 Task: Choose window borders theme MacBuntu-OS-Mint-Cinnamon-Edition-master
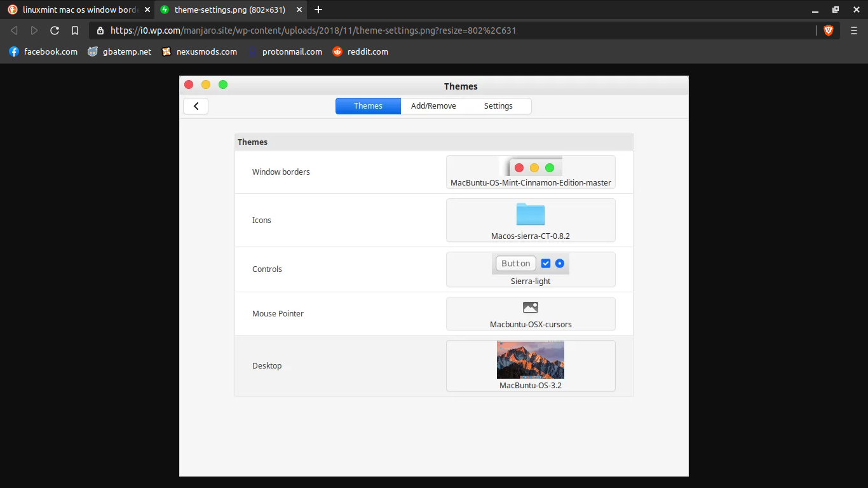531,172
